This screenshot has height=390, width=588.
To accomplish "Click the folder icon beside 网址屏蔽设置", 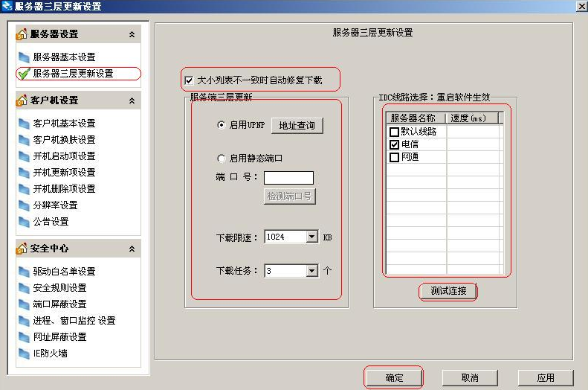I will (24, 337).
